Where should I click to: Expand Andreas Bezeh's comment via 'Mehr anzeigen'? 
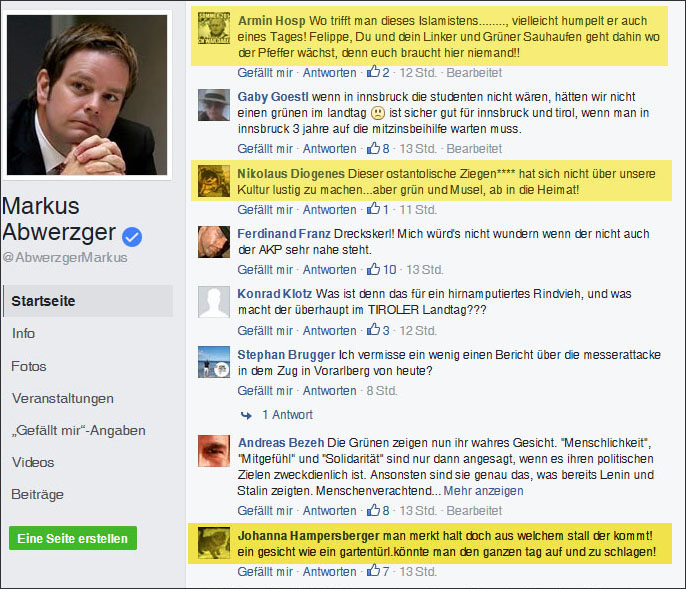pos(483,491)
